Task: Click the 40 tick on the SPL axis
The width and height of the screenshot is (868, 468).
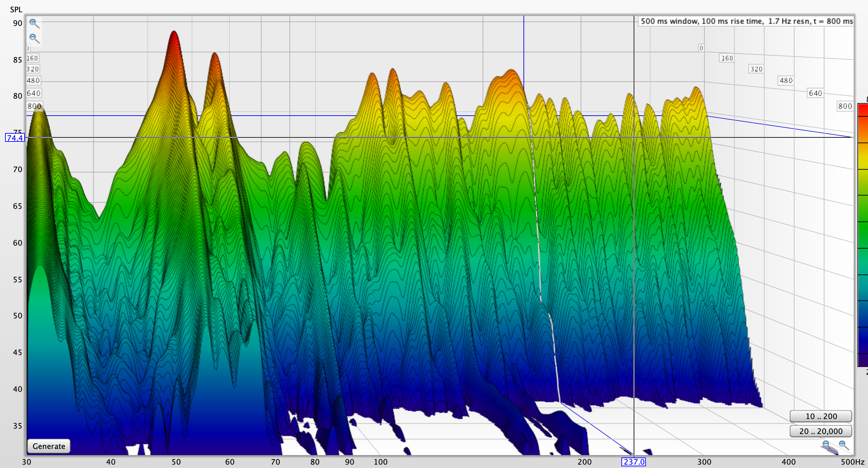Action: click(17, 389)
